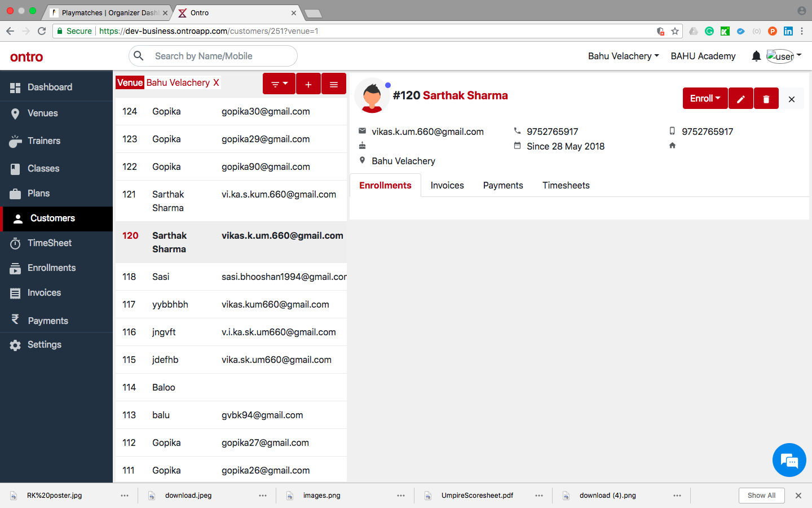812x508 pixels.
Task: Open Plans in the sidebar
Action: click(x=56, y=193)
